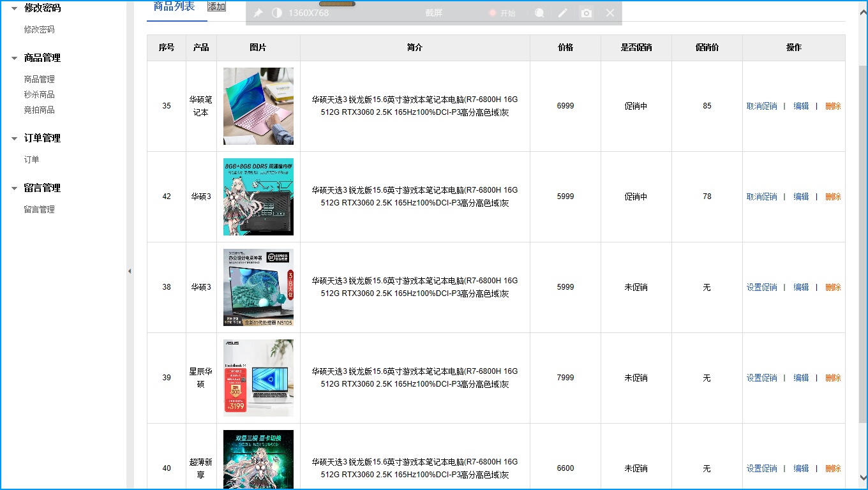Viewport: 868px width, 490px height.
Task: Click 取消促销 for product row 42
Action: tap(762, 197)
